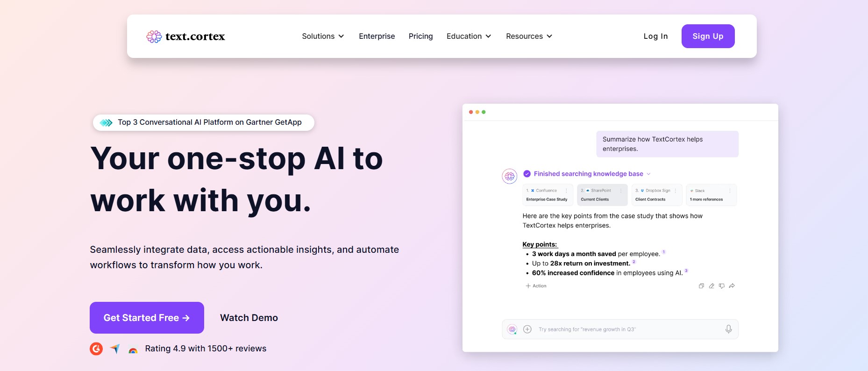
Task: Go to the Enterprise page
Action: [377, 36]
